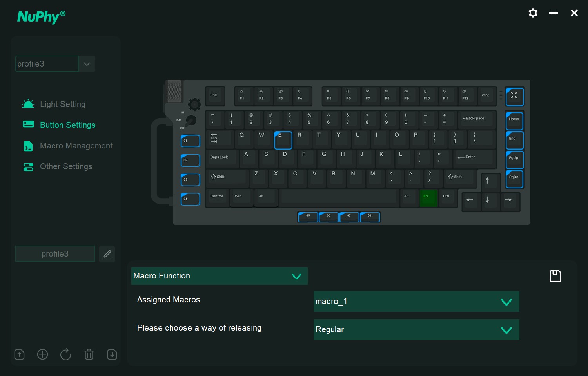The height and width of the screenshot is (376, 588).
Task: Click the export profile upload icon
Action: click(19, 354)
